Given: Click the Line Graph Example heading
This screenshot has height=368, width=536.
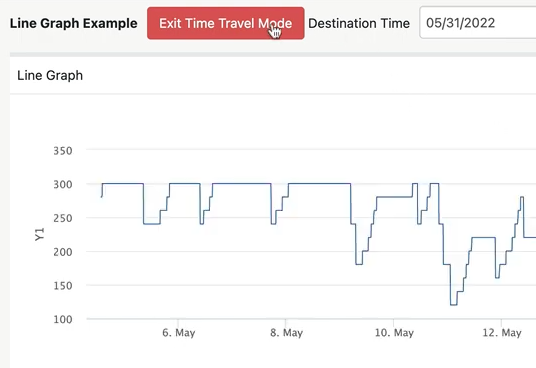Looking at the screenshot, I should click(73, 23).
